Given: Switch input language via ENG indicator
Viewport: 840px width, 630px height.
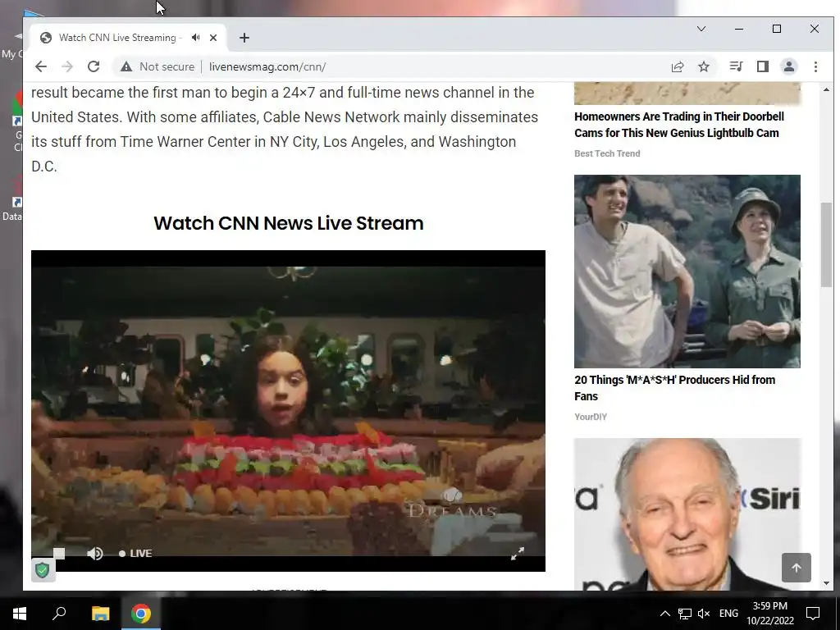Looking at the screenshot, I should 728,614.
